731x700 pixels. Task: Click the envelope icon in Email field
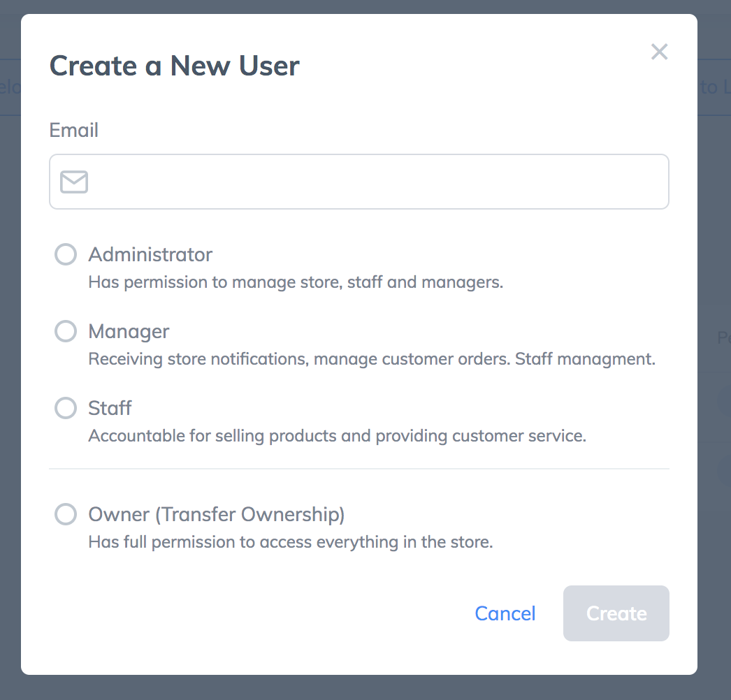tap(74, 182)
